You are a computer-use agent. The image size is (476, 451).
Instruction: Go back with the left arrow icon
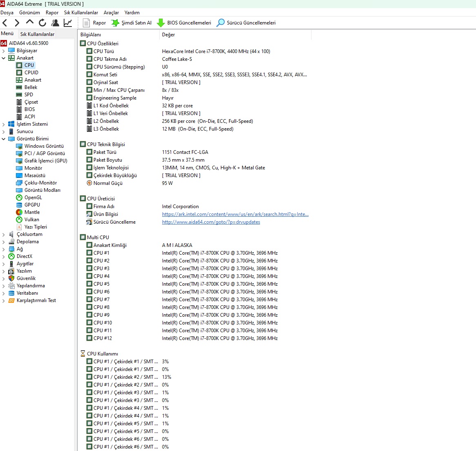pyautogui.click(x=5, y=23)
